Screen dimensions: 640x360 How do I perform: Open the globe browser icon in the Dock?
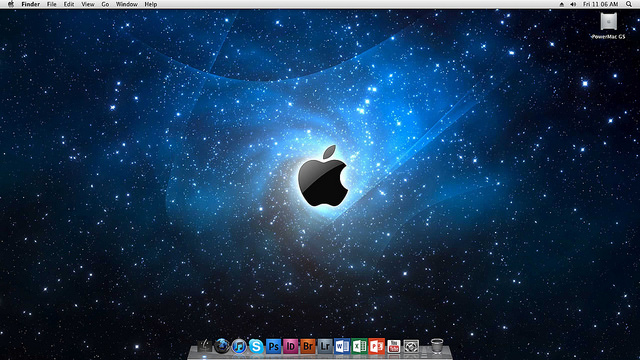222,346
